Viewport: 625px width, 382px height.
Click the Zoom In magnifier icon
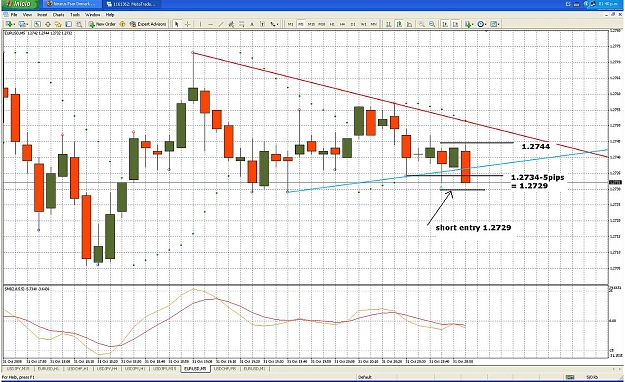point(421,24)
